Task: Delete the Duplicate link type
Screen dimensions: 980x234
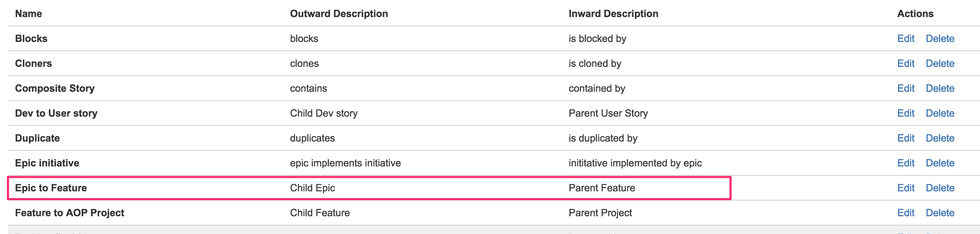Action: (940, 138)
